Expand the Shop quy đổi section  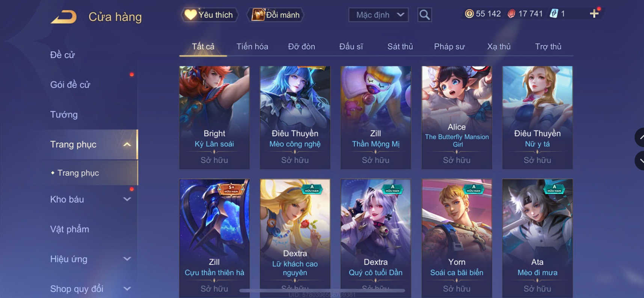pos(127,289)
